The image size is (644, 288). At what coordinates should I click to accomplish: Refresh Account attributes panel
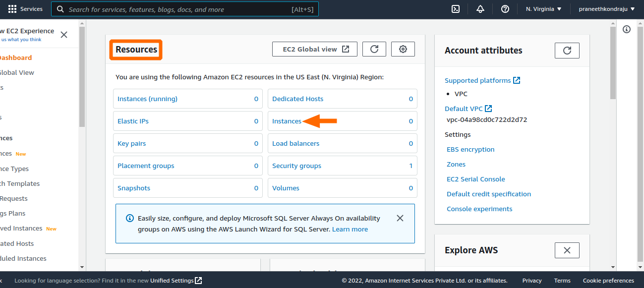pyautogui.click(x=567, y=51)
